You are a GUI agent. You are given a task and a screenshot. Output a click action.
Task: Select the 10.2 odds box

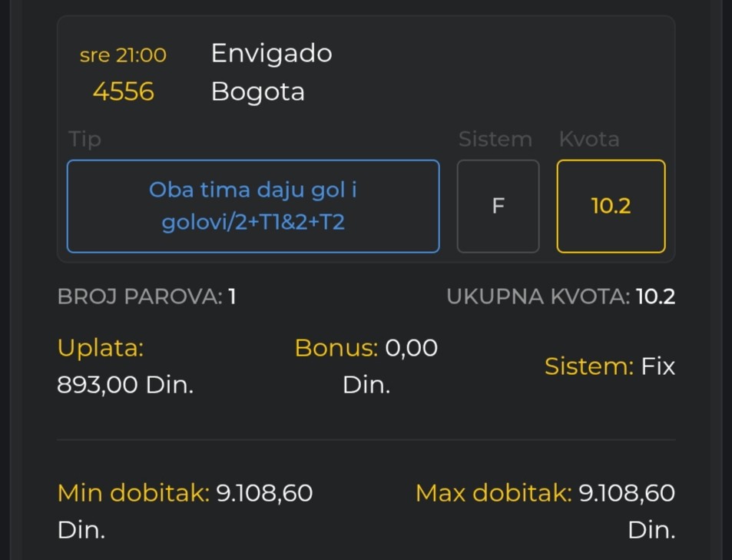[x=611, y=206]
